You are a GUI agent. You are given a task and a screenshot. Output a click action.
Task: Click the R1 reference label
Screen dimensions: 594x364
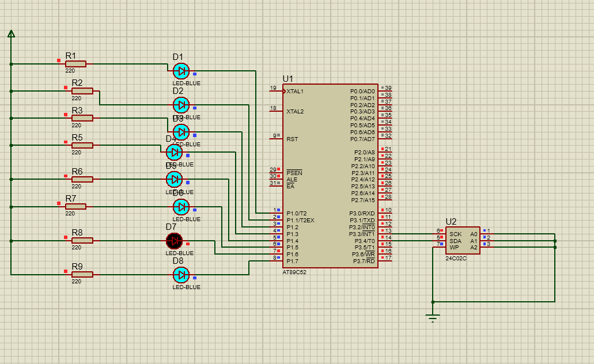pos(71,56)
